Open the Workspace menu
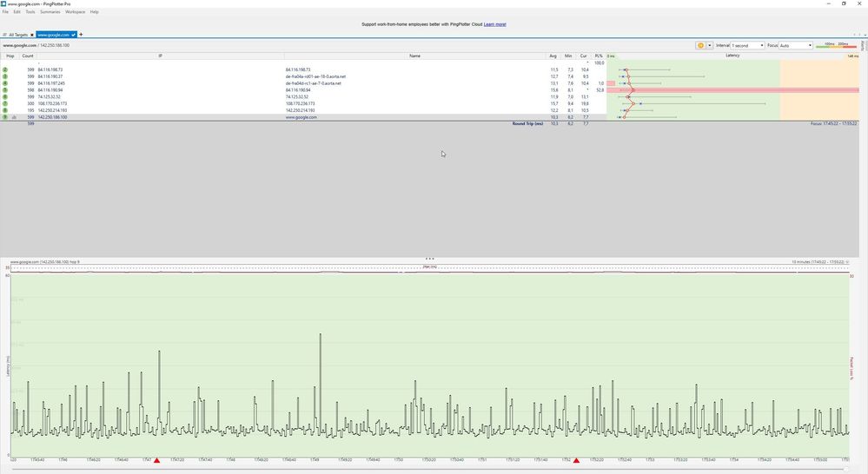Viewport: 868px width, 474px height. 75,12
